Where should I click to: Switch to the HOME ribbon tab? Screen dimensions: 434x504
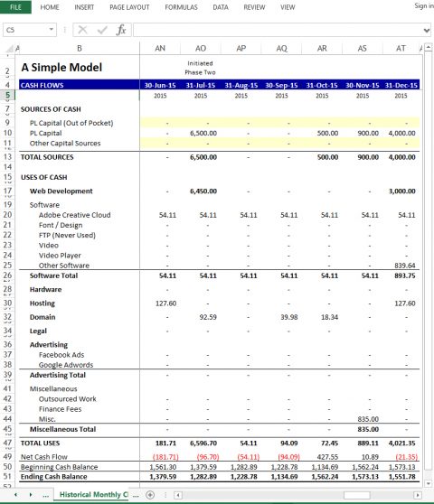[x=50, y=7]
